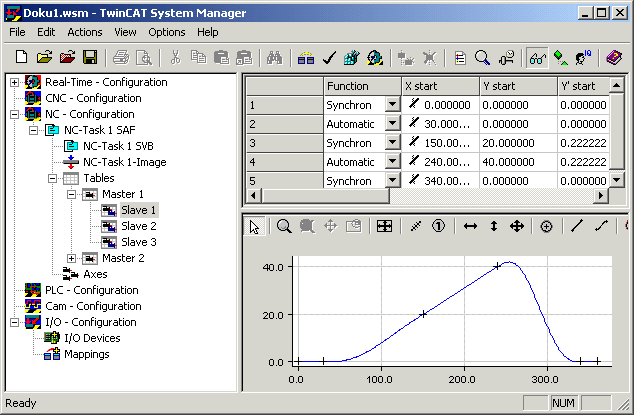Screen dimensions: 634x415
Task: Click table vertical scrollbar down arrow
Action: click(x=617, y=180)
